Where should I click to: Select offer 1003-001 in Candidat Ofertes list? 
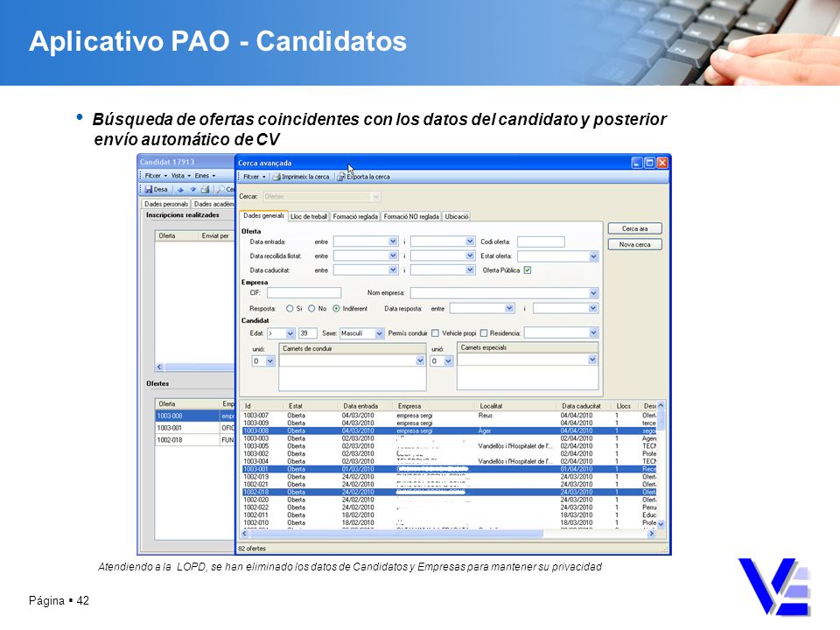click(195, 428)
